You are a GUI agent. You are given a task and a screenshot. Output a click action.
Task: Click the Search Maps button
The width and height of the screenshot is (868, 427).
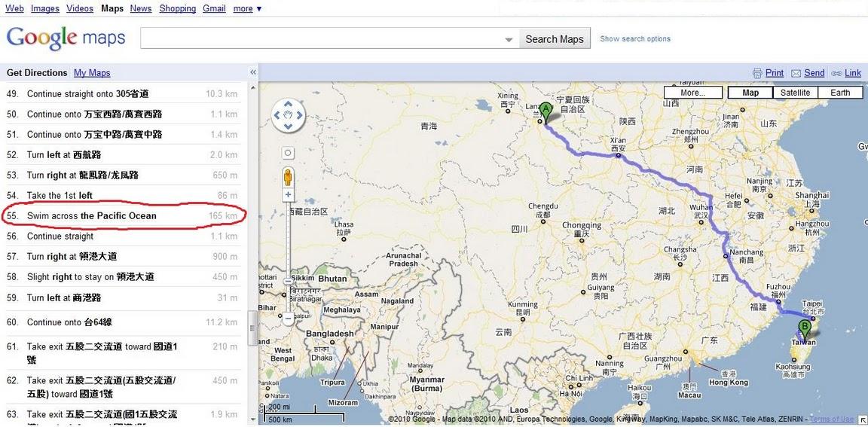(555, 38)
